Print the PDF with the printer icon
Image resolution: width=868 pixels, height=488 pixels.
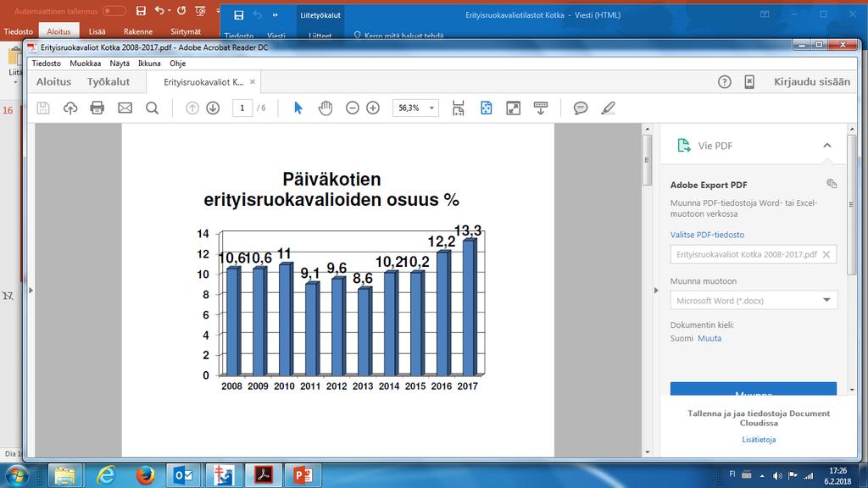tap(97, 108)
